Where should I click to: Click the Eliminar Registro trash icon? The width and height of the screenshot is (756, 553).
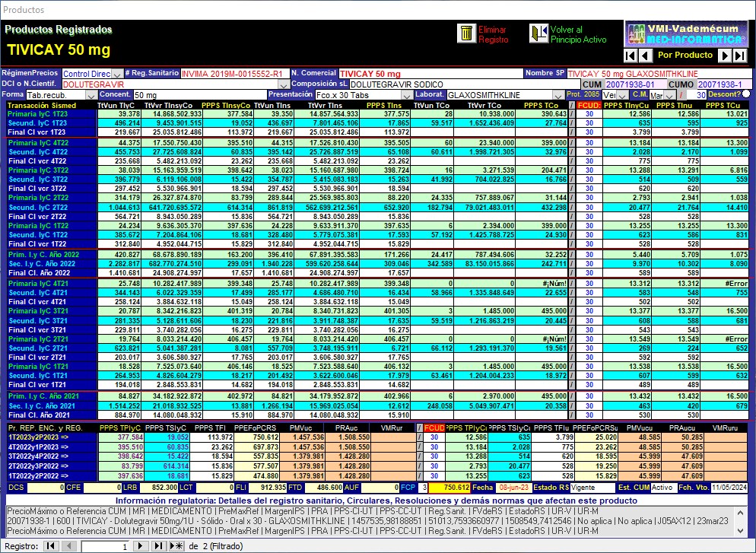465,33
